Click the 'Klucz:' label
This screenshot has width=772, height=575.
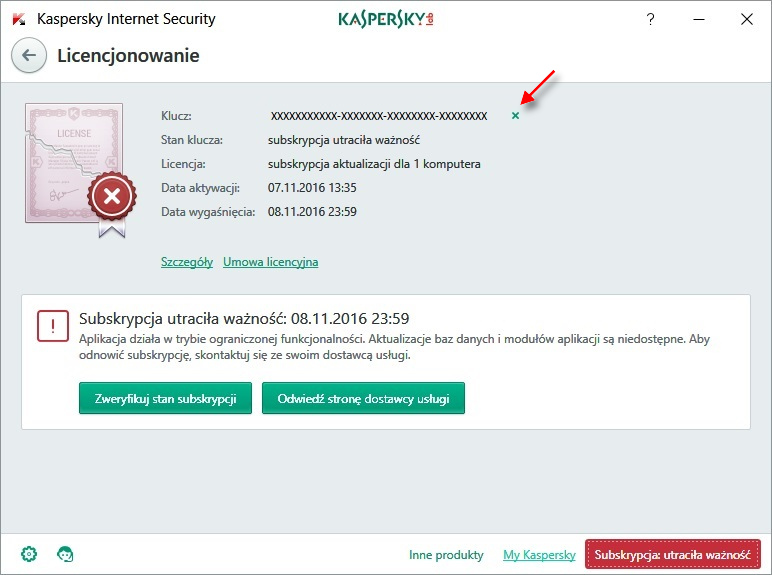176,116
